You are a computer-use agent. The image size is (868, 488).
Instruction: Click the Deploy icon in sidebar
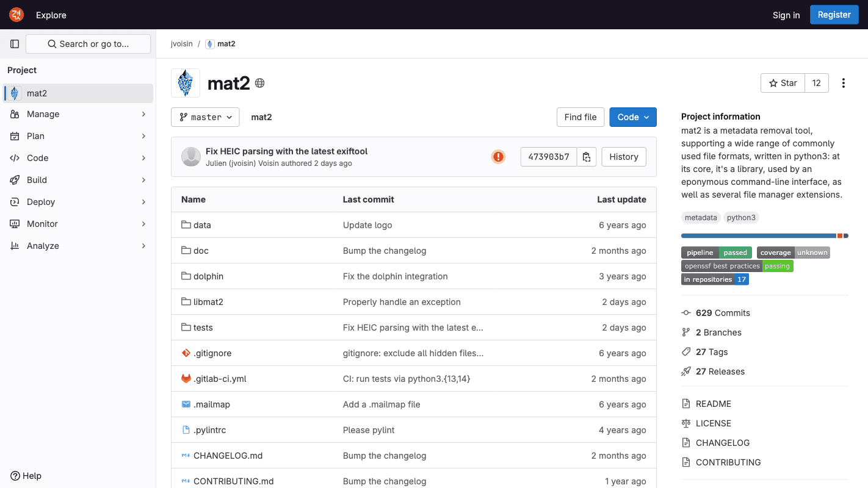pos(15,202)
